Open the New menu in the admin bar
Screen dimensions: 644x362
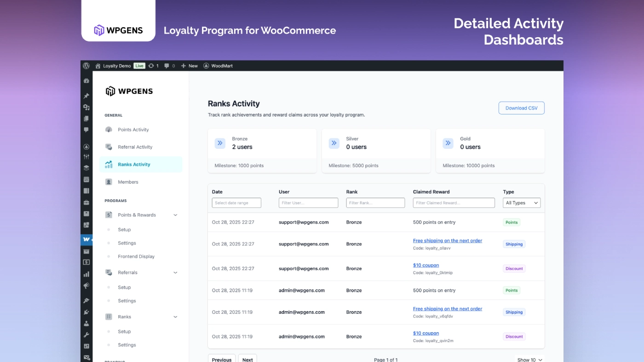[x=189, y=65]
